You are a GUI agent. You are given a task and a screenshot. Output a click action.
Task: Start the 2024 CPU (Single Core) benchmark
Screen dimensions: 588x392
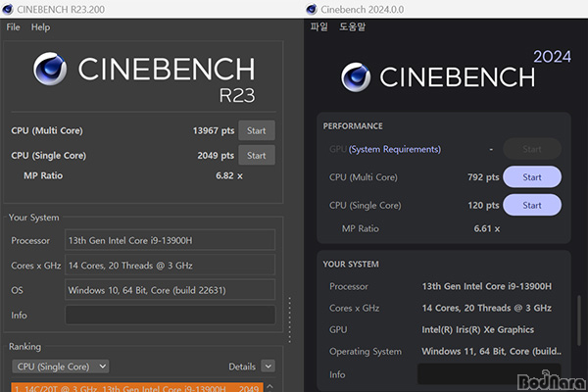click(532, 205)
